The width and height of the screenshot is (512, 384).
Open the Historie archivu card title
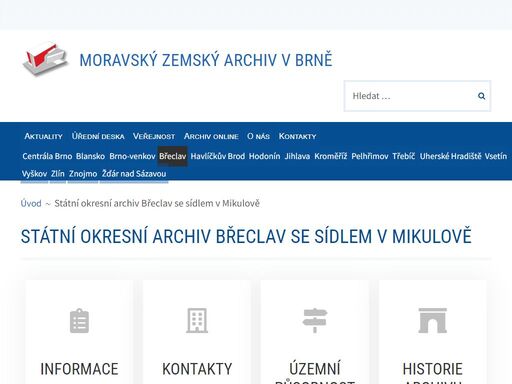pyautogui.click(x=433, y=373)
